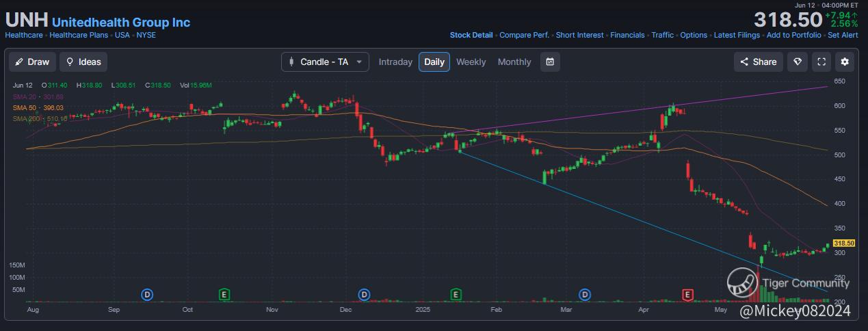The height and width of the screenshot is (331, 868).
Task: Click the Share button
Action: pyautogui.click(x=758, y=62)
